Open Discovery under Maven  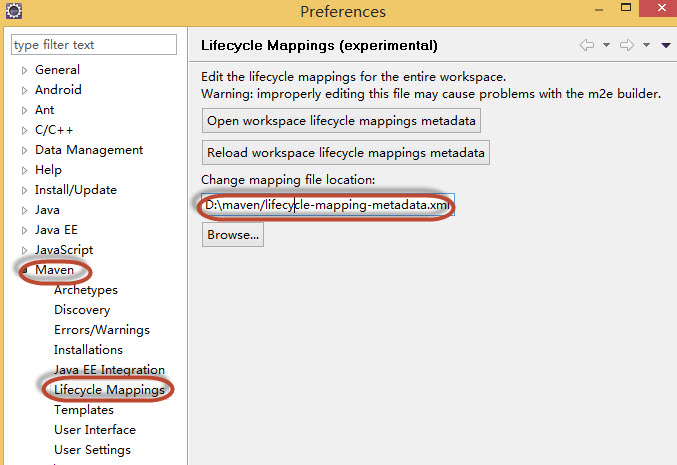coord(82,310)
